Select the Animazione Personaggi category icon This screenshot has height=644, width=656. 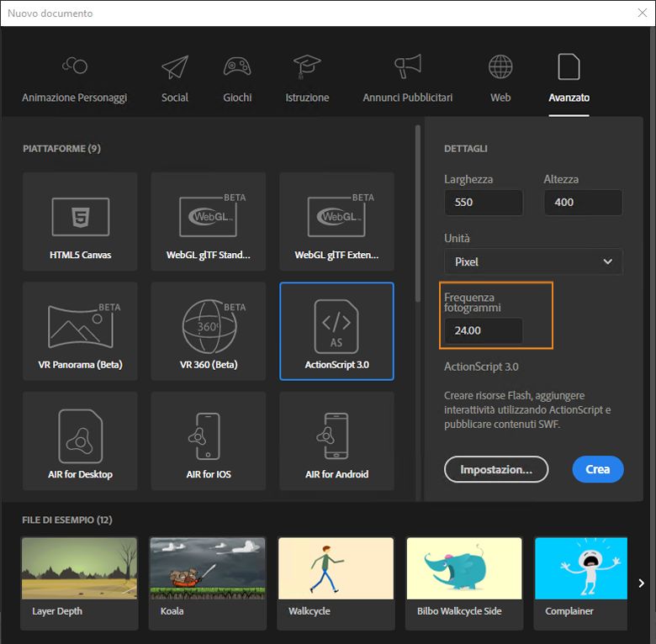[x=75, y=66]
